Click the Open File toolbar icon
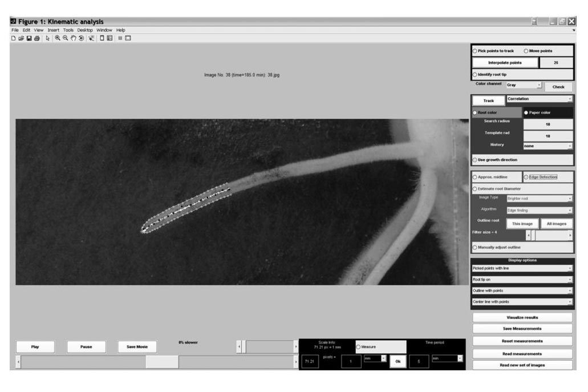588x392 pixels. point(21,38)
